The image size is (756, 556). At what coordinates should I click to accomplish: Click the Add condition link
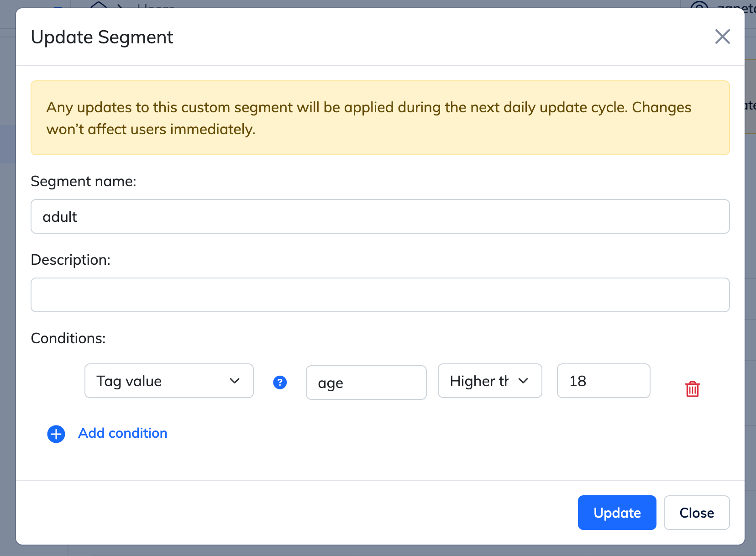click(x=123, y=433)
